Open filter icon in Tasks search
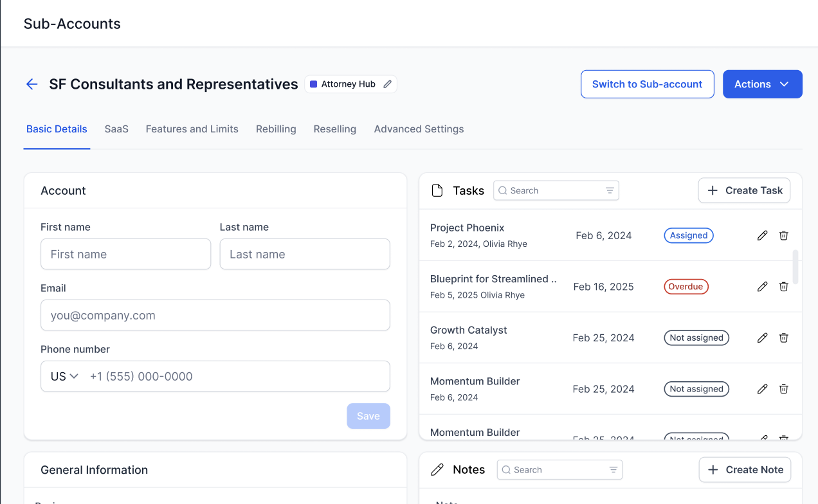 [610, 191]
